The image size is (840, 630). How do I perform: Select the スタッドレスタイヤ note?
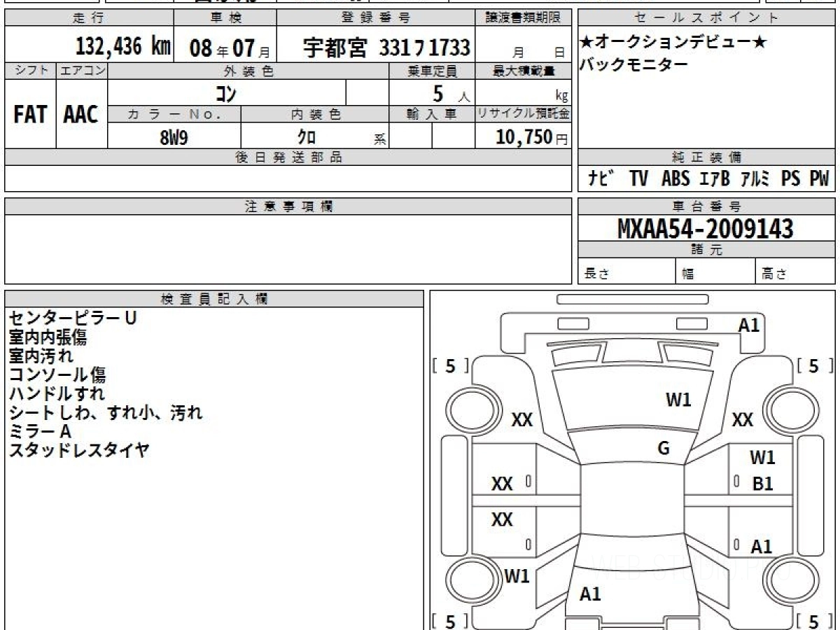click(78, 450)
